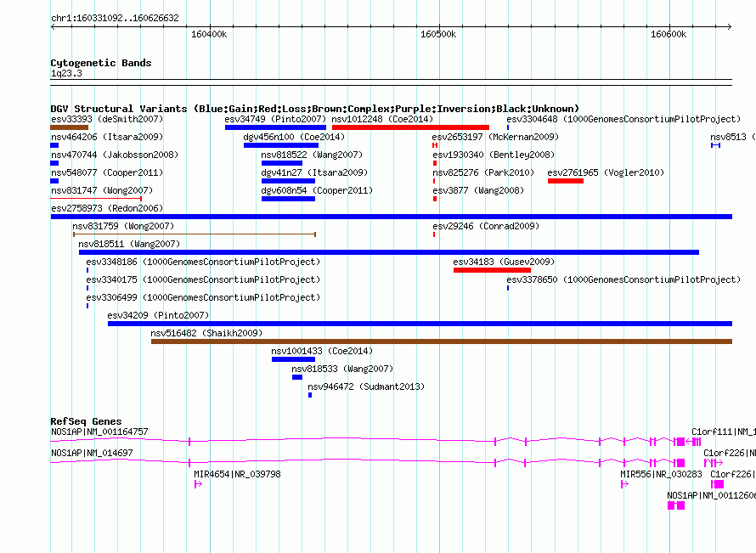Click nsv548077 (Cooper2011) variant label
The height and width of the screenshot is (553, 756).
107,172
